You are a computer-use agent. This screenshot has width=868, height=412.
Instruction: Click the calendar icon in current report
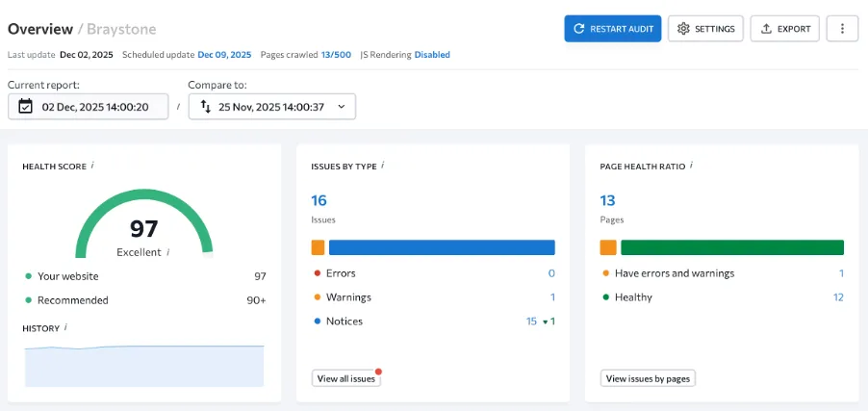26,107
